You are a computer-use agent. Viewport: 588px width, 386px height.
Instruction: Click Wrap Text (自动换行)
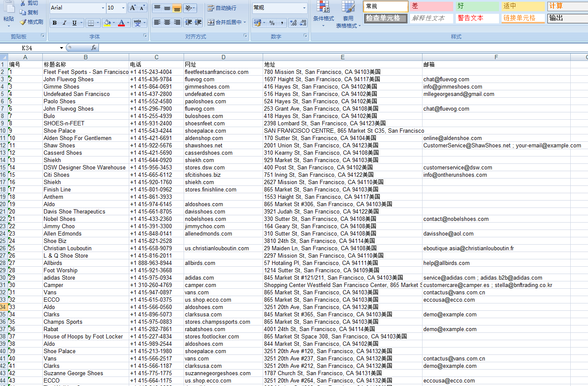(222, 8)
